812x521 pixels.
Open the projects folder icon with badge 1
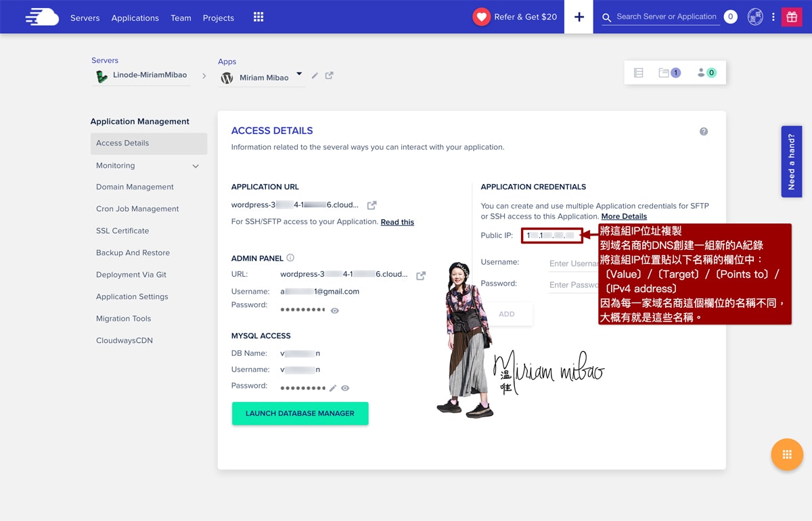(669, 72)
